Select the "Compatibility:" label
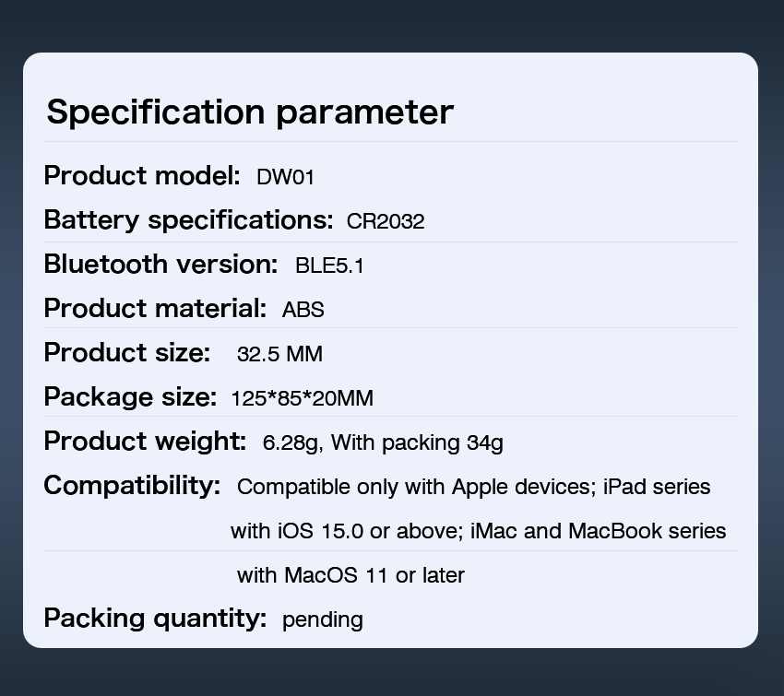The height and width of the screenshot is (696, 784). [x=132, y=486]
